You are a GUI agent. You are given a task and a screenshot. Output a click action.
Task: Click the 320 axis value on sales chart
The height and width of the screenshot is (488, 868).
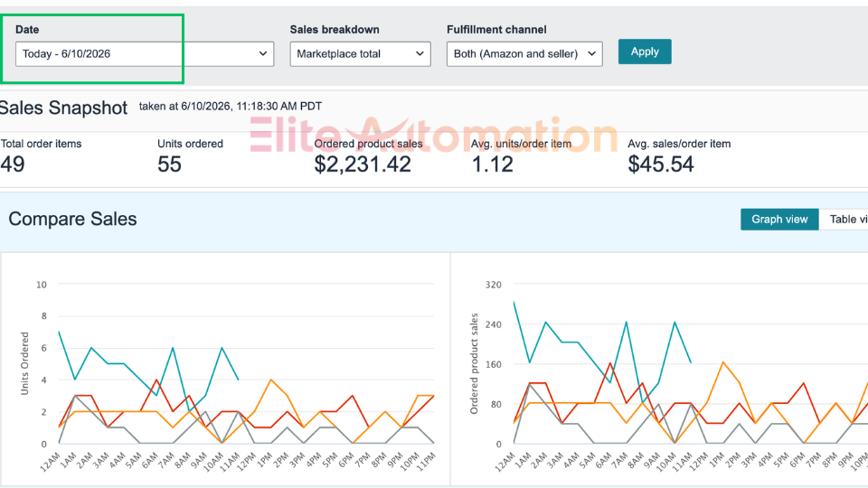click(x=494, y=285)
